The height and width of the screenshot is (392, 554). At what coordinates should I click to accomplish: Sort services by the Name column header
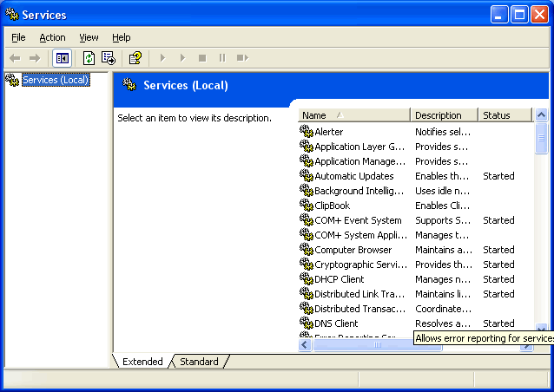[353, 115]
